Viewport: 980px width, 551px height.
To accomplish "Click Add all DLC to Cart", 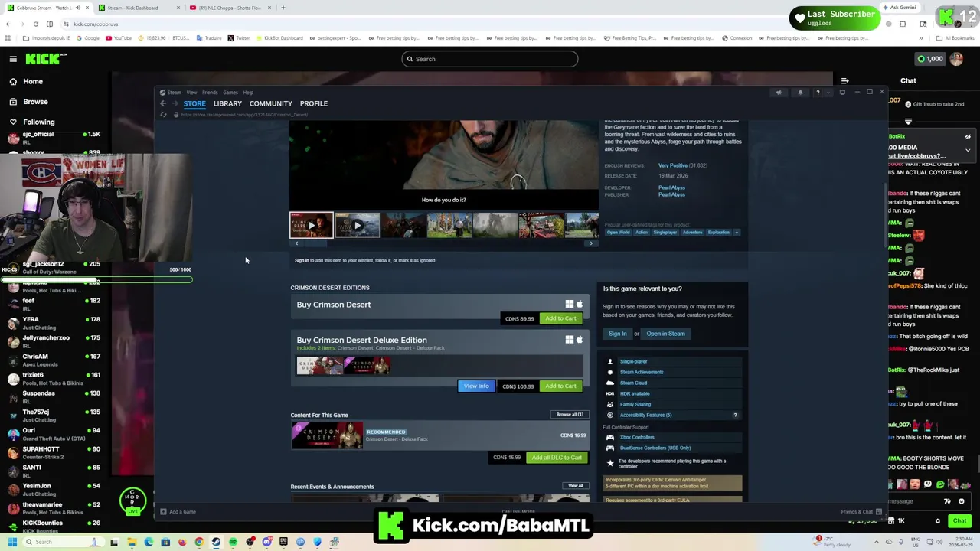I will (x=557, y=457).
